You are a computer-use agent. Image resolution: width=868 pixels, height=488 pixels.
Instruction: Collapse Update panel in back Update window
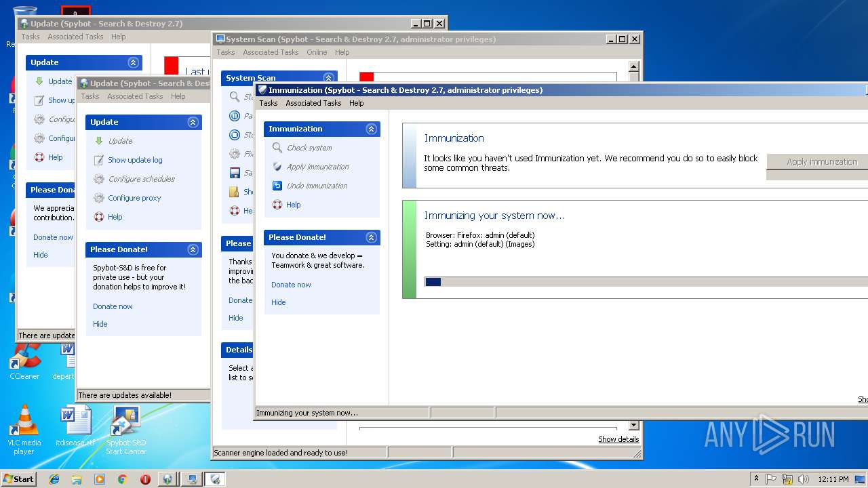pyautogui.click(x=133, y=62)
